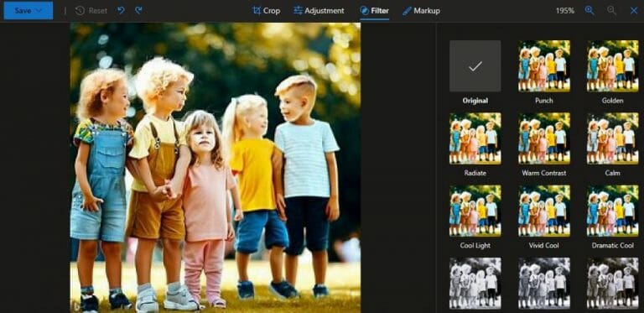Image resolution: width=644 pixels, height=313 pixels.
Task: Switch to the Adjustment tab
Action: pos(319,11)
